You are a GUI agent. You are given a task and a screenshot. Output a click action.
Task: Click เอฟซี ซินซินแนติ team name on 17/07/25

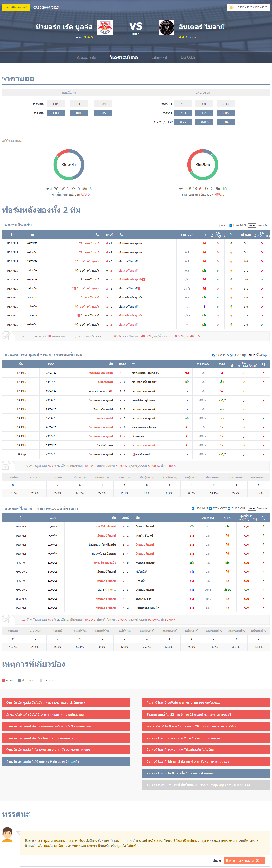[106, 526]
